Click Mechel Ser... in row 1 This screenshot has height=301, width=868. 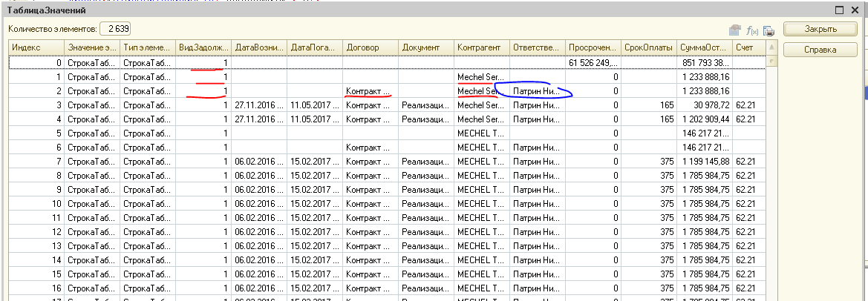pyautogui.click(x=482, y=77)
